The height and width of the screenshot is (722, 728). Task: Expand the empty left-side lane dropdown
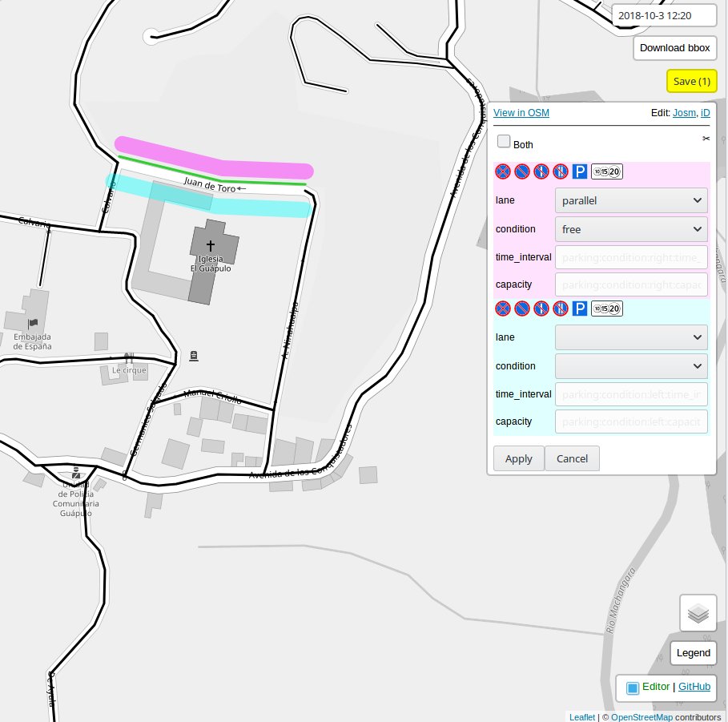[x=631, y=337]
